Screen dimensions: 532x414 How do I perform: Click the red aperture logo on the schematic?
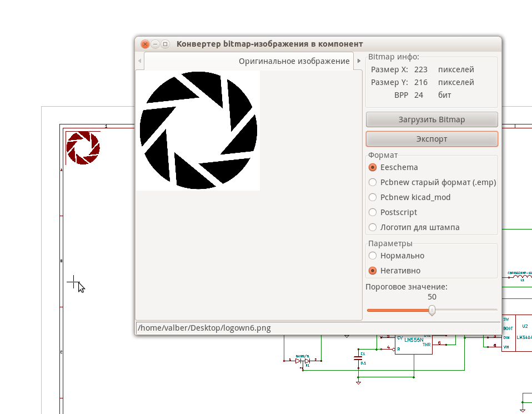point(82,147)
